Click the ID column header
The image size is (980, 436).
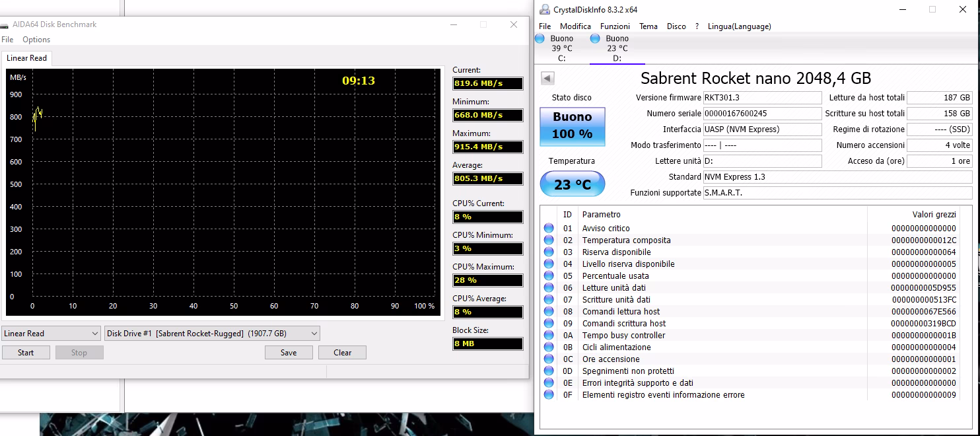(x=567, y=214)
